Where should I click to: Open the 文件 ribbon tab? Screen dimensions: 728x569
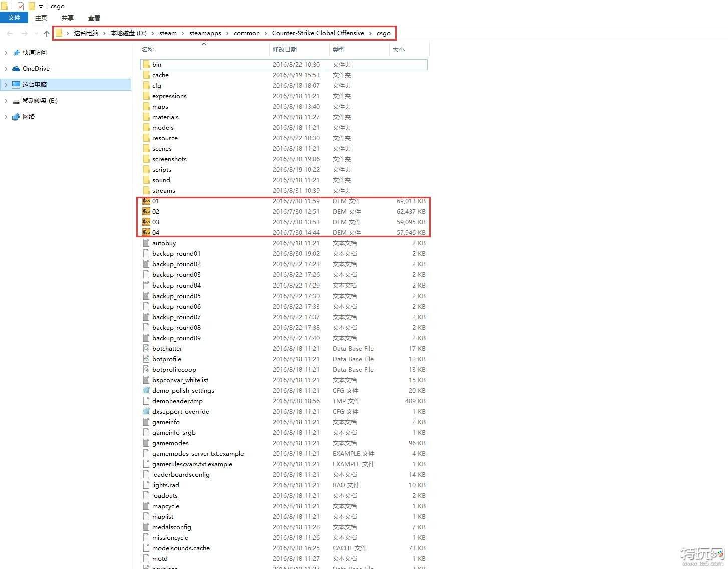14,18
